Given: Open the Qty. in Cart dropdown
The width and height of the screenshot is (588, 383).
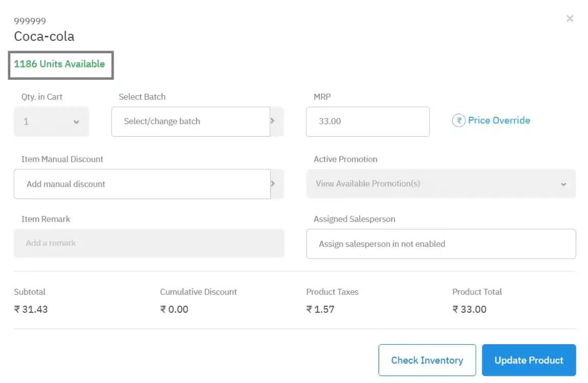Looking at the screenshot, I should coord(51,121).
